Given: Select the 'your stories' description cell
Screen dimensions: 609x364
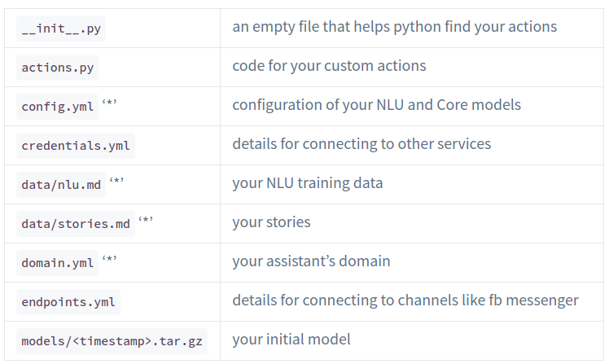Looking at the screenshot, I should (x=271, y=222).
